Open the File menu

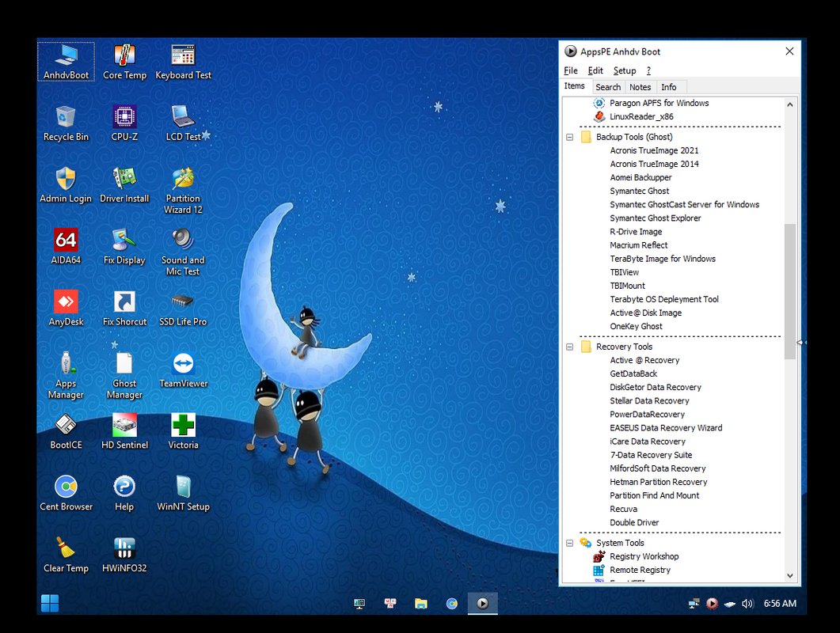click(x=571, y=70)
